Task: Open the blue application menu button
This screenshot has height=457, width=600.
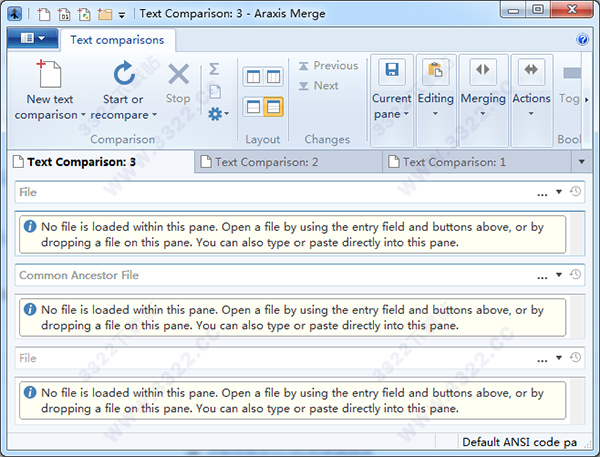Action: click(33, 38)
